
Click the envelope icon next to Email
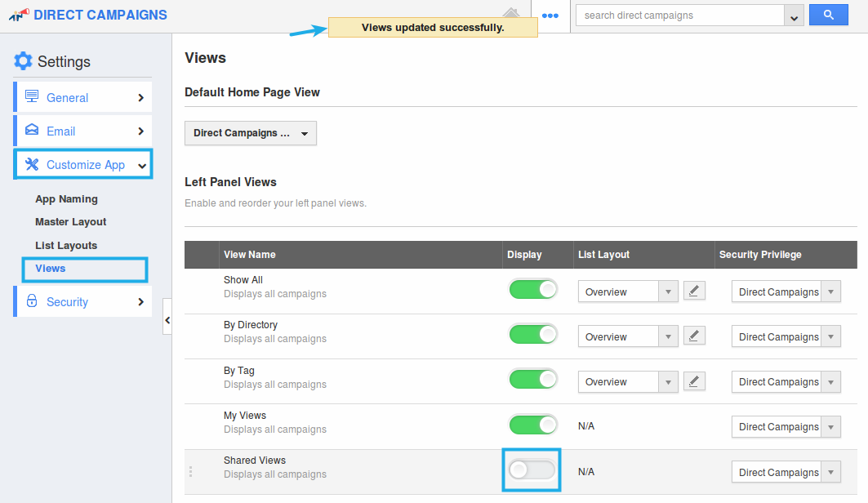tap(32, 131)
